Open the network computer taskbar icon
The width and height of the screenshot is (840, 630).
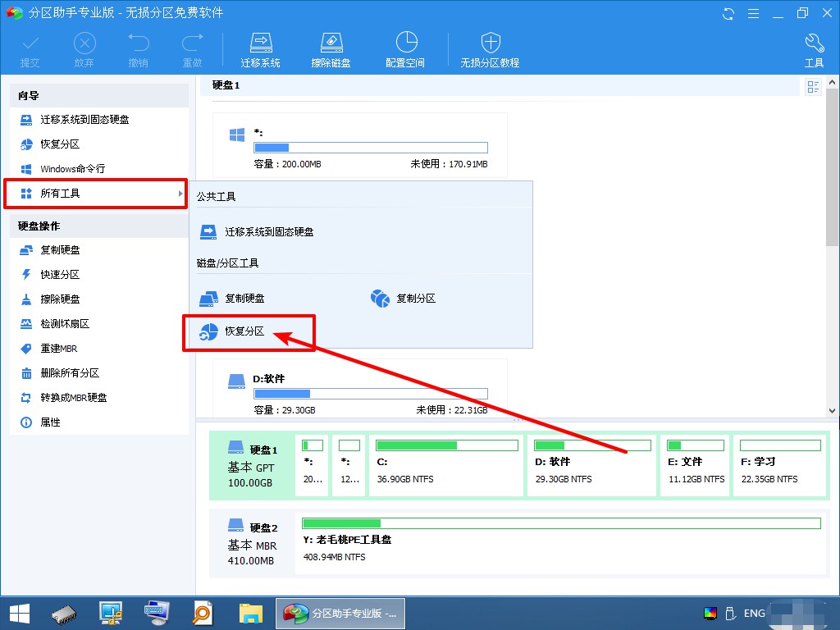click(111, 614)
